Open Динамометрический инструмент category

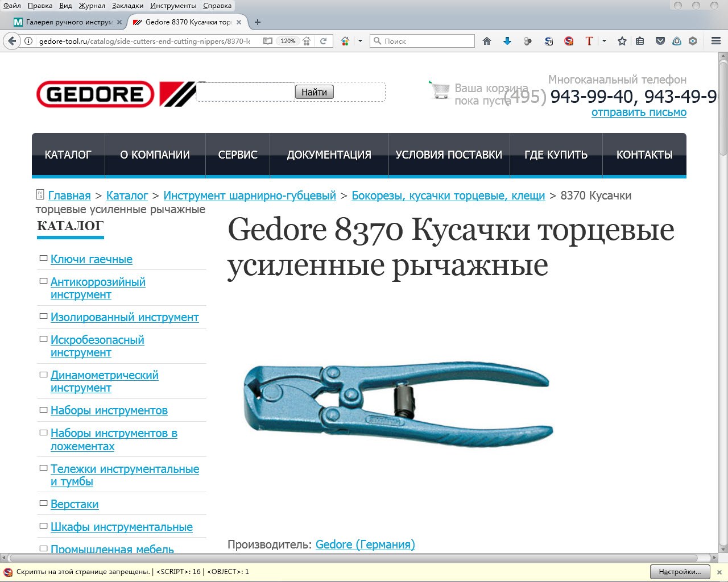pos(105,381)
